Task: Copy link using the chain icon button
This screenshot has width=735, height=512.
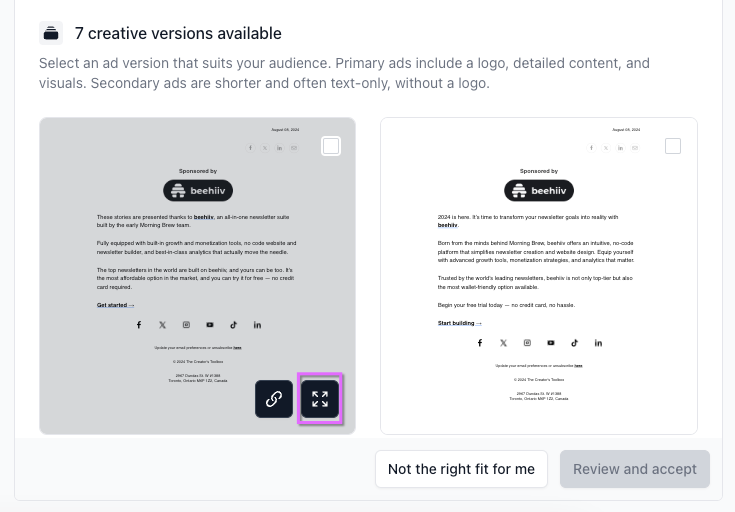Action: (x=274, y=399)
